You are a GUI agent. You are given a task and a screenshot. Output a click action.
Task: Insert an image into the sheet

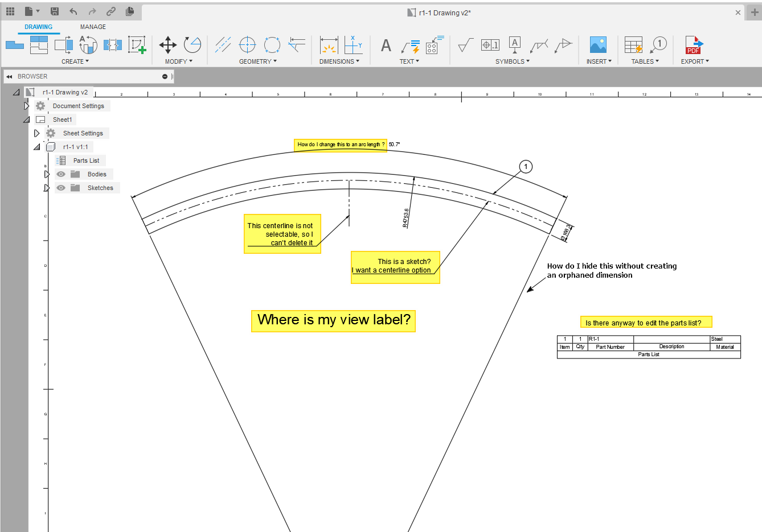pos(598,43)
